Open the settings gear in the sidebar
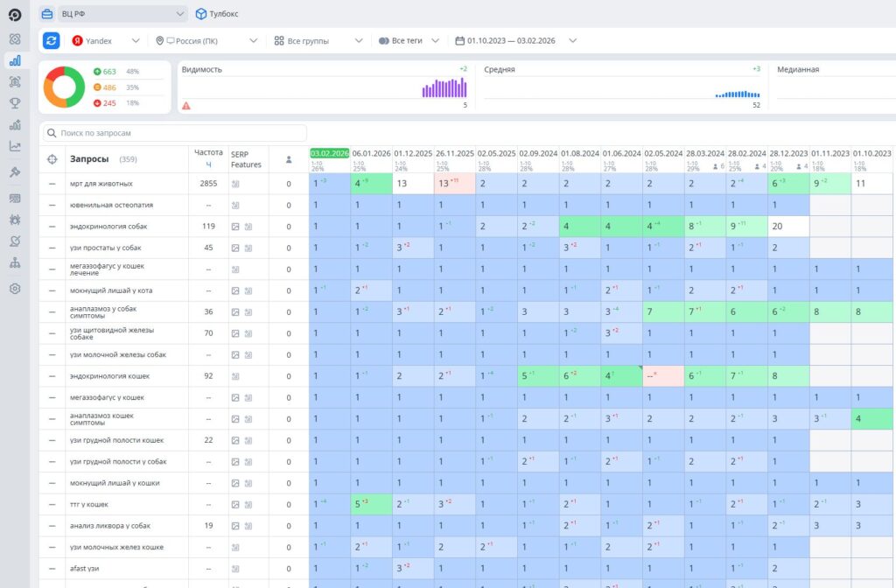896x588 pixels. coord(15,289)
